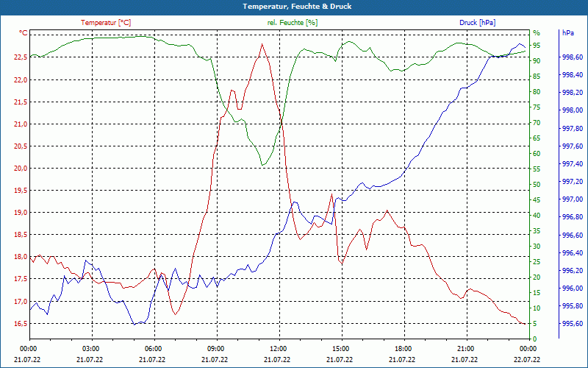
Task: Click the 17,5 temperature axis tick
Action: (21, 279)
